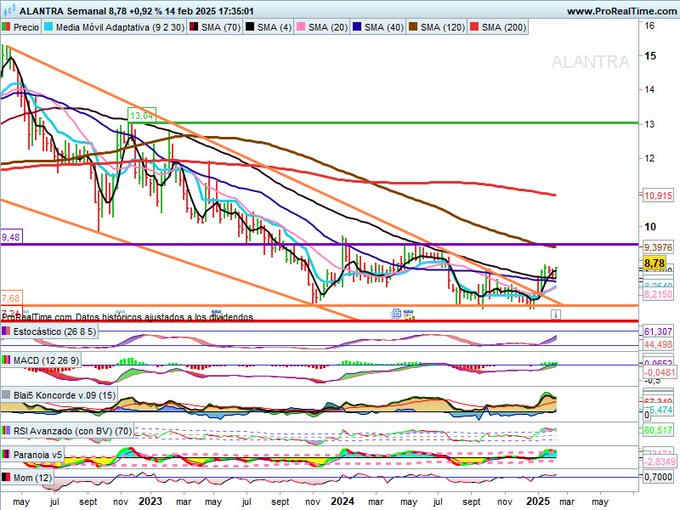Open the RSI Avanzado (con BV) (70) label
Screen dimensions: 680x510
[73, 431]
